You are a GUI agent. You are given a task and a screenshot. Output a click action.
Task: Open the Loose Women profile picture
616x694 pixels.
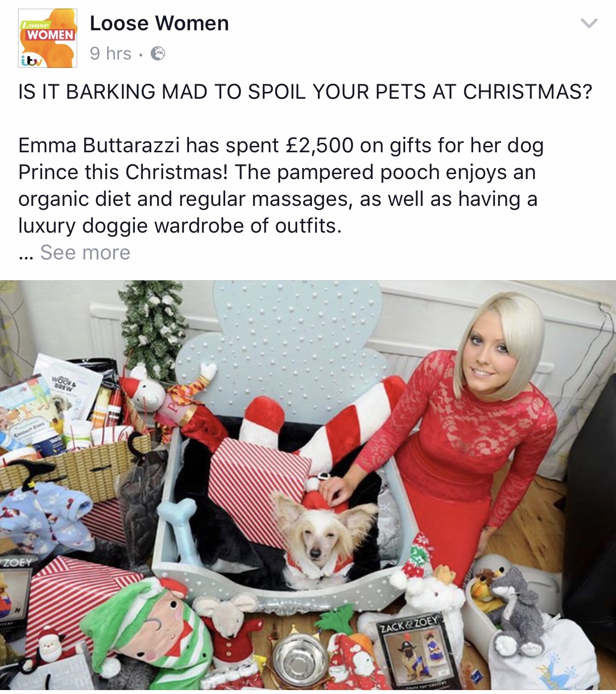[48, 38]
